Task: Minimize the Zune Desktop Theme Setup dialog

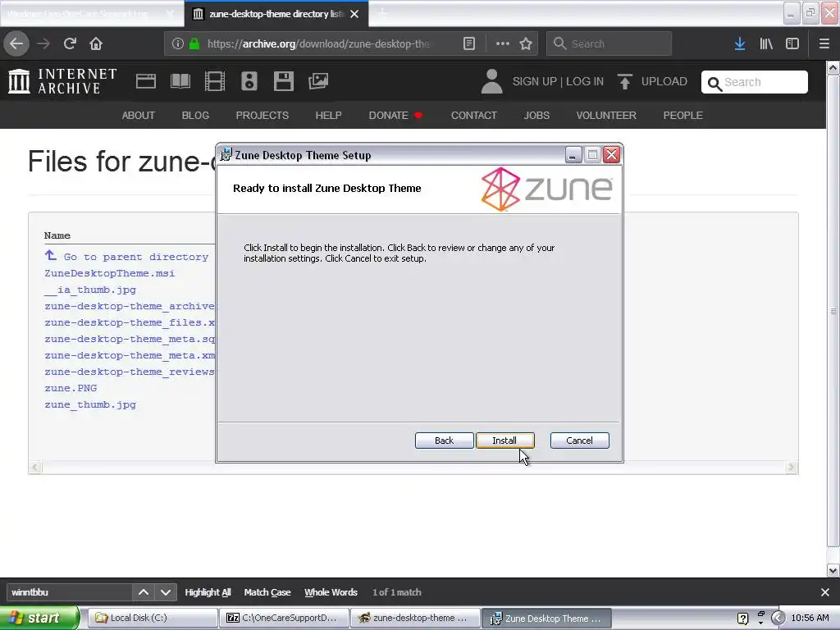Action: pyautogui.click(x=573, y=155)
